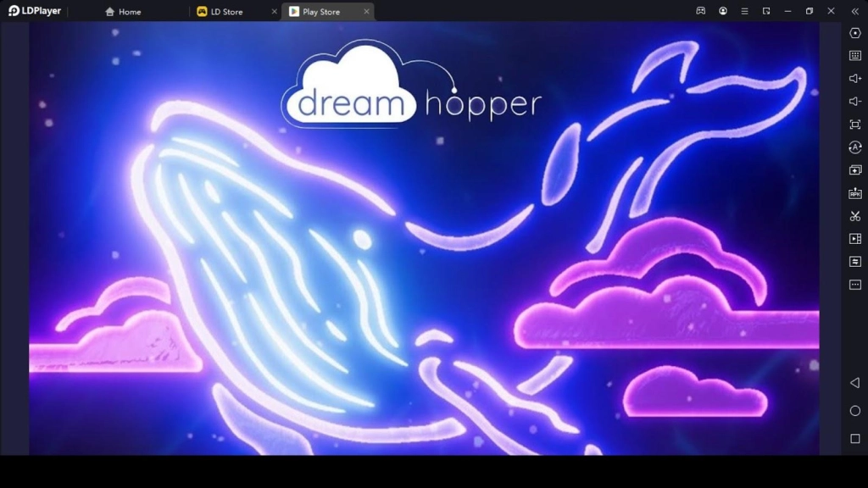Show more sidebar tools (three dots)

coord(854,285)
